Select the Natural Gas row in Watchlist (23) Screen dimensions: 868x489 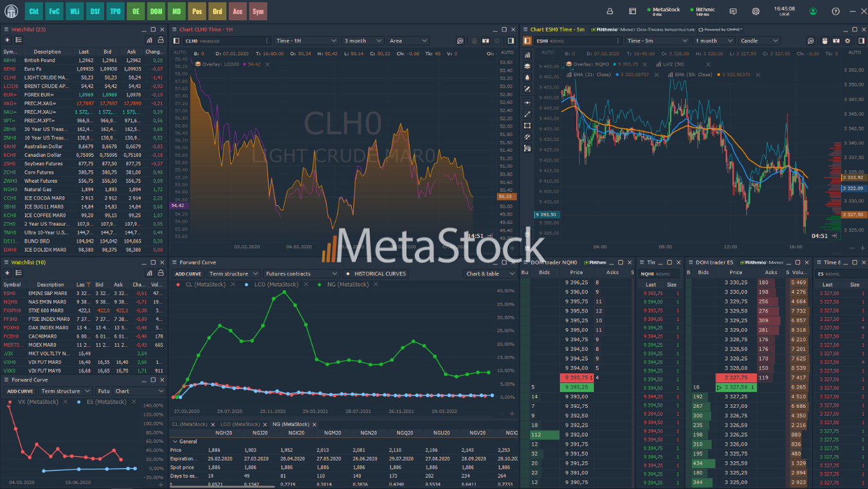pyautogui.click(x=84, y=190)
